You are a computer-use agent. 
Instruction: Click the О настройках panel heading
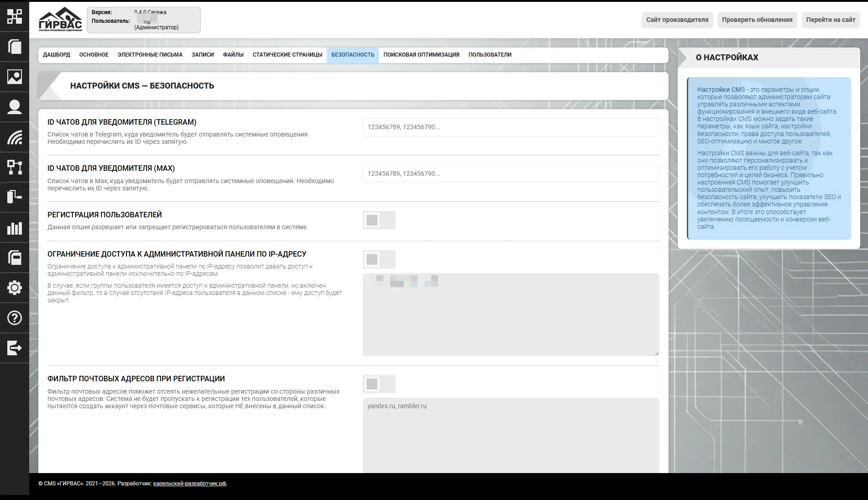[x=727, y=58]
